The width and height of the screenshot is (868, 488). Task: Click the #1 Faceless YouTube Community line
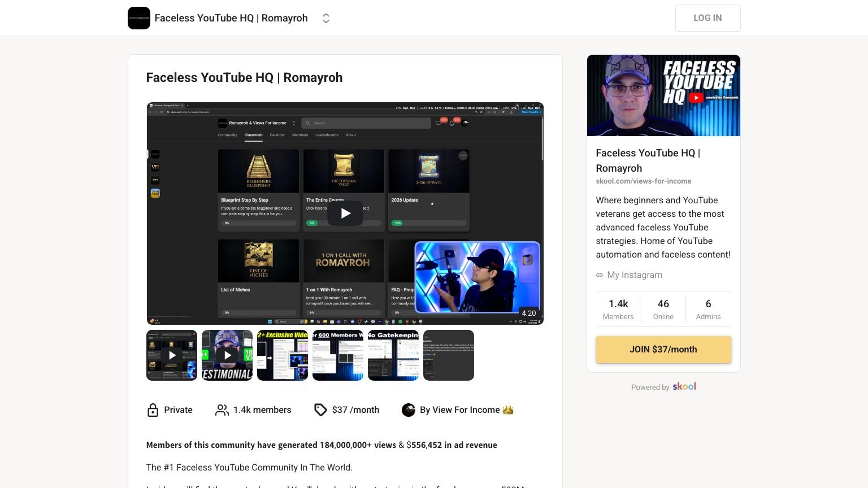click(249, 468)
